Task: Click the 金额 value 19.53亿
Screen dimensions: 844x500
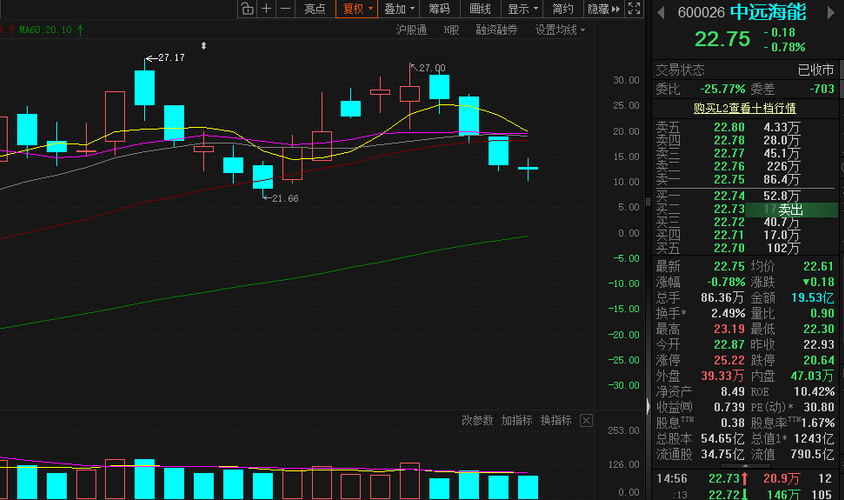Action: tap(812, 298)
